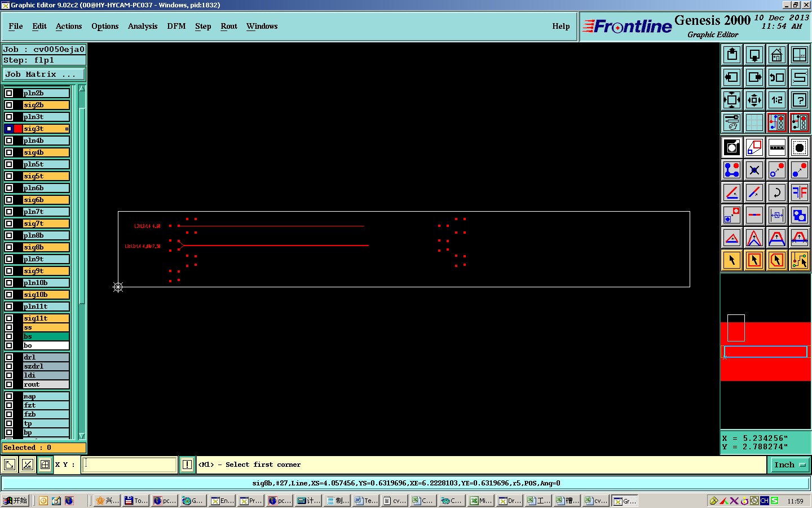This screenshot has height=508, width=812.
Task: Click the layer list scroll down arrow
Action: 82,436
